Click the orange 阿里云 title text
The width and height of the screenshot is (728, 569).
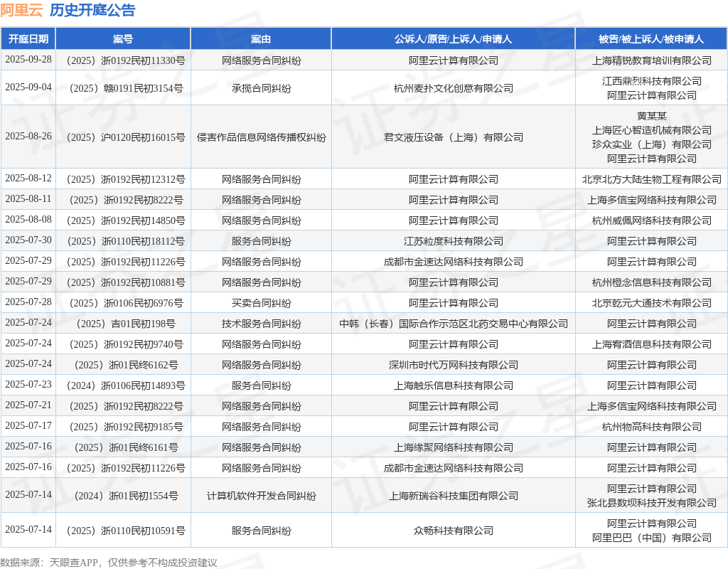(21, 10)
